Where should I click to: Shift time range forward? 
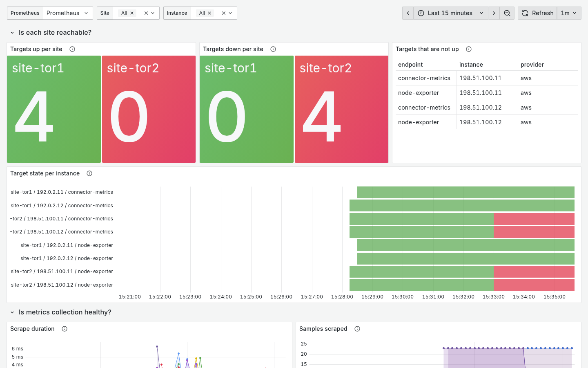click(x=494, y=13)
